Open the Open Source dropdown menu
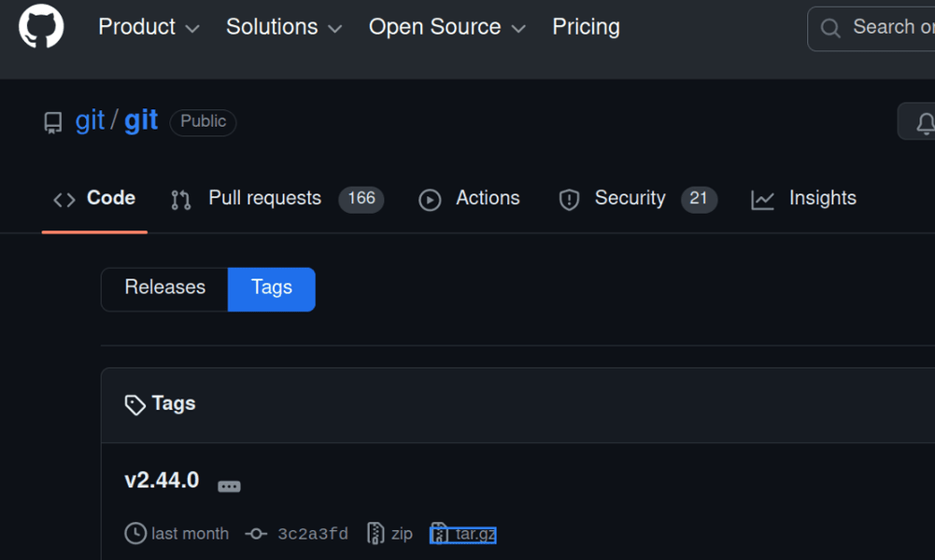935x560 pixels. pyautogui.click(x=447, y=27)
